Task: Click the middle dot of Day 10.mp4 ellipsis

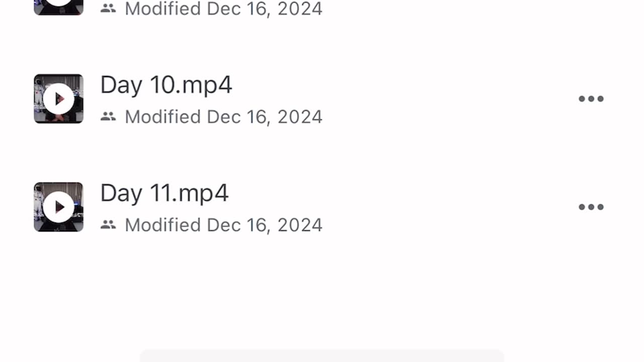Action: (591, 99)
